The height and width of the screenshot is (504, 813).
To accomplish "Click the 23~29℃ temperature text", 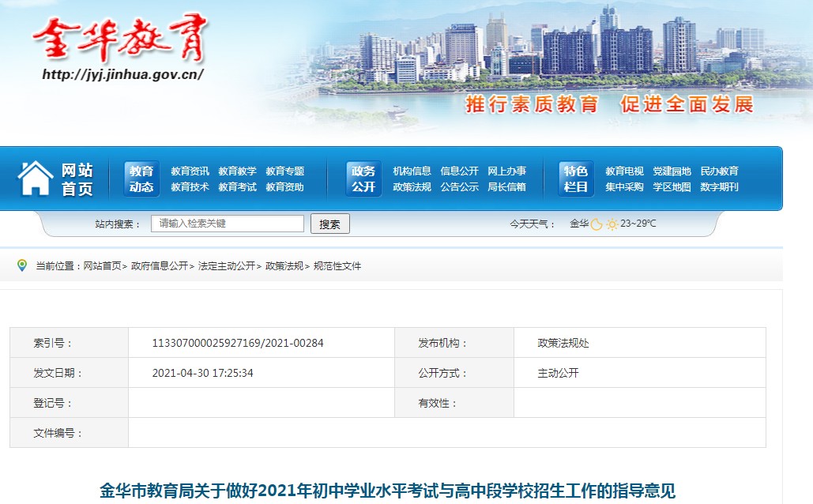I will click(638, 224).
